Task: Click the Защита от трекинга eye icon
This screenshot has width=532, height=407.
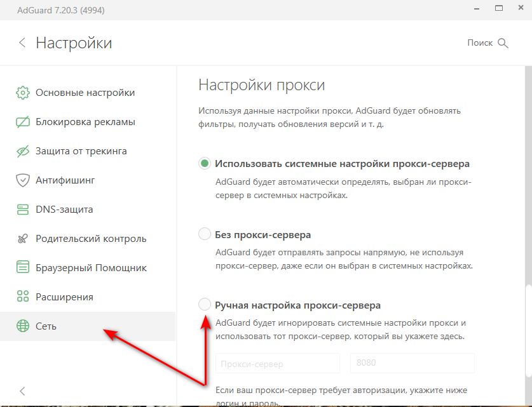Action: pyautogui.click(x=23, y=151)
